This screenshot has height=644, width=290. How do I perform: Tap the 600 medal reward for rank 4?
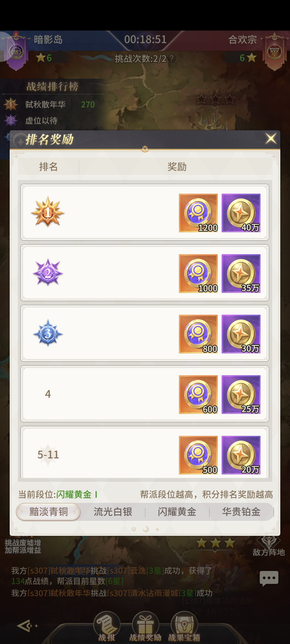(198, 394)
